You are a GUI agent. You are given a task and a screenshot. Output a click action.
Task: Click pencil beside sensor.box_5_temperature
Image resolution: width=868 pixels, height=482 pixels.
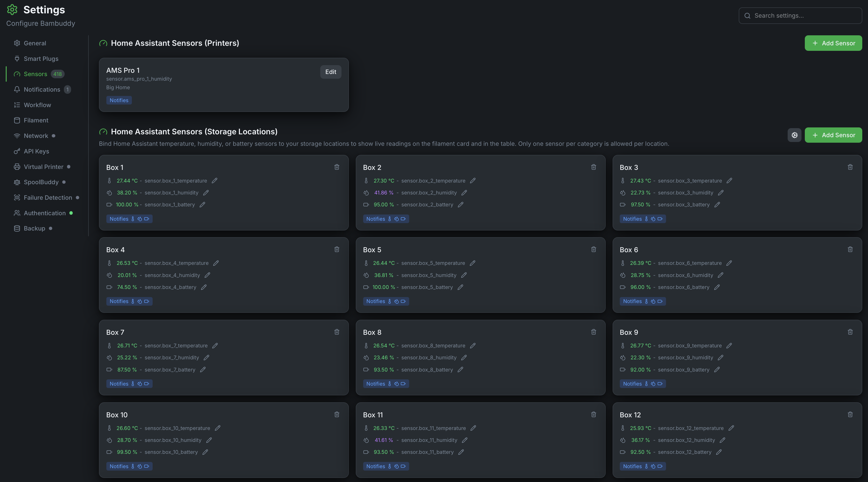[472, 263]
